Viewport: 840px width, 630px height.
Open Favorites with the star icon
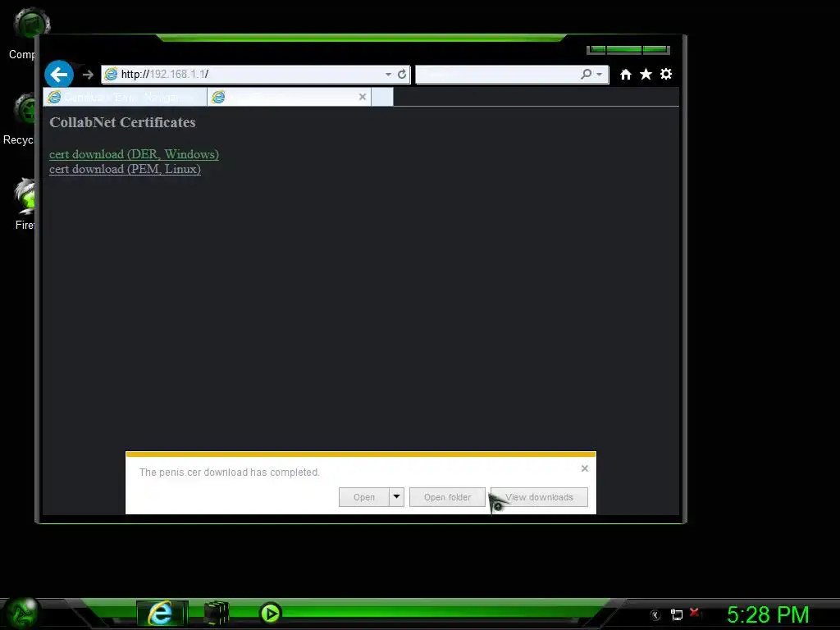tap(646, 74)
